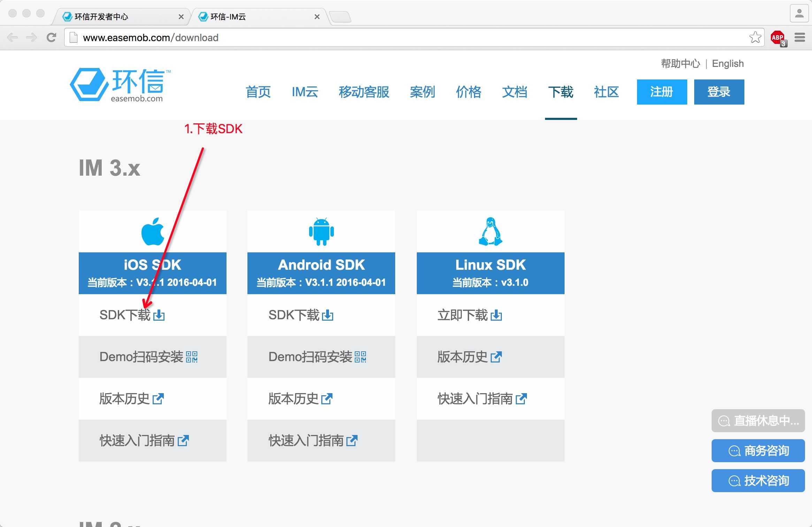Click the 注册 register button
This screenshot has width=812, height=527.
[x=662, y=92]
